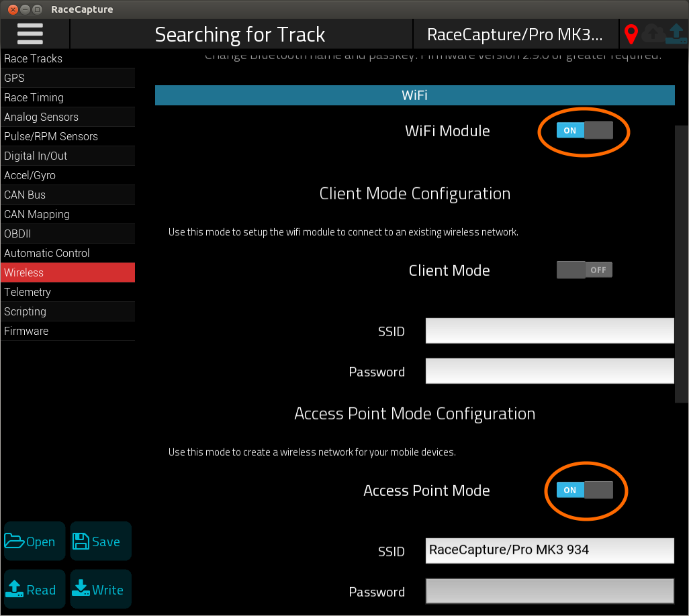Save configuration with Save button

tap(101, 541)
